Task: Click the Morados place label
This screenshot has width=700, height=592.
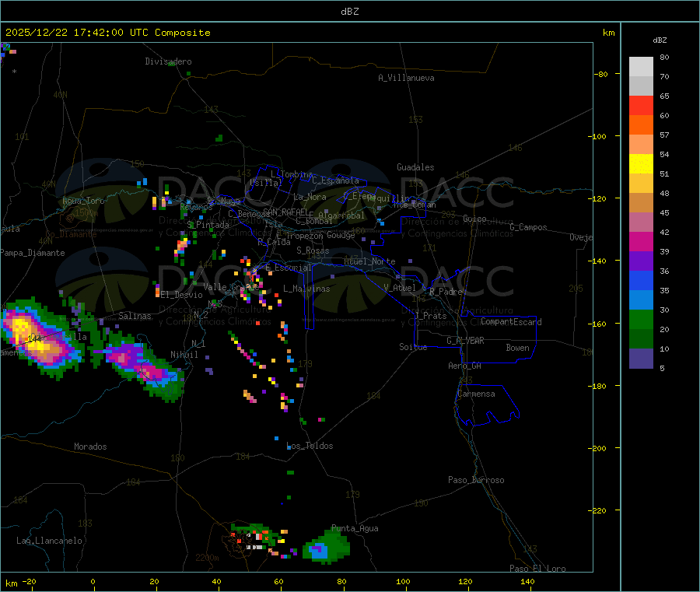Action: pyautogui.click(x=90, y=447)
